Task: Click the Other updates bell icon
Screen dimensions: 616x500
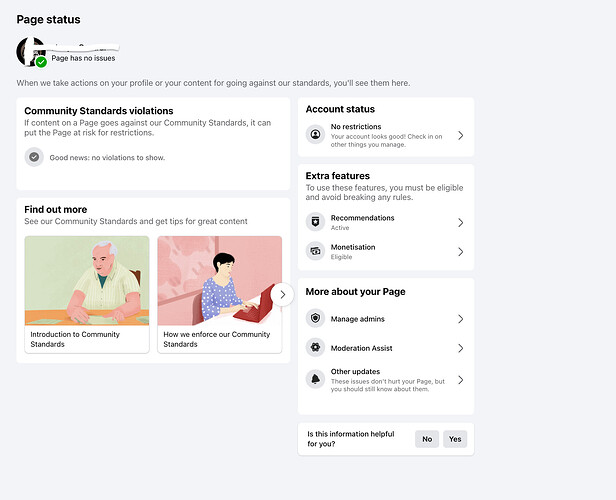Action: pos(316,380)
